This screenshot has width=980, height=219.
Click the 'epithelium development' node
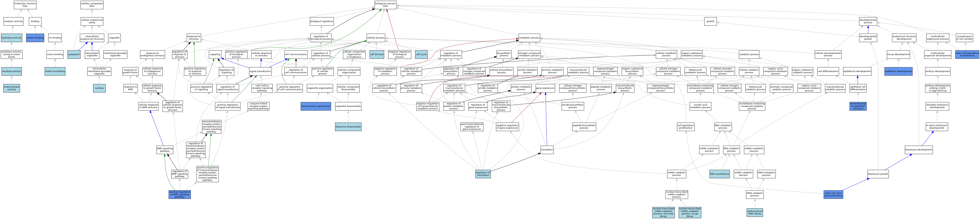coord(857,71)
